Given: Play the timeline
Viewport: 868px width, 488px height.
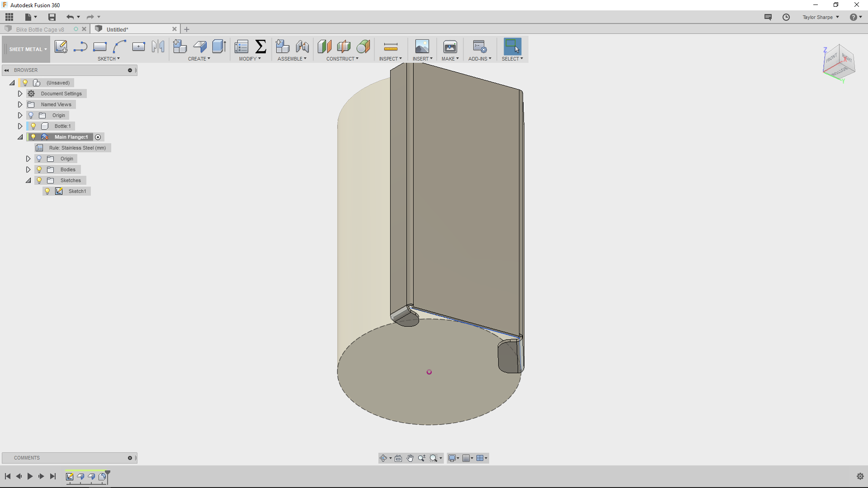Looking at the screenshot, I should (30, 476).
